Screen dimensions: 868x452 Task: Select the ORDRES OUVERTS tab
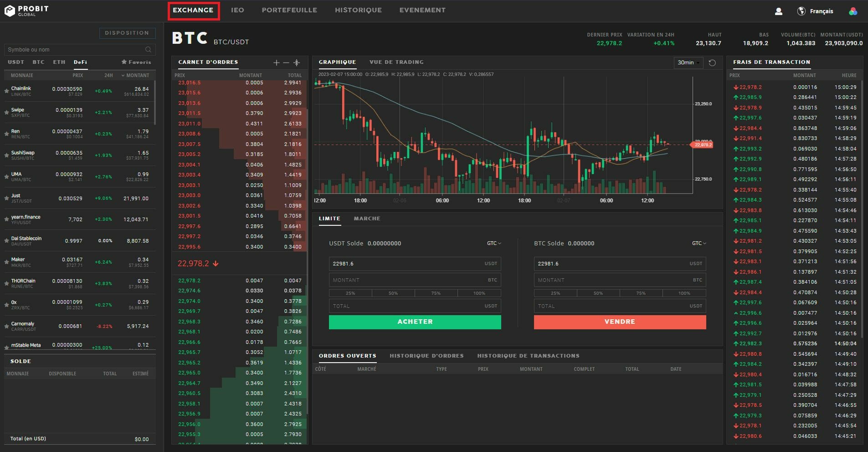(347, 356)
